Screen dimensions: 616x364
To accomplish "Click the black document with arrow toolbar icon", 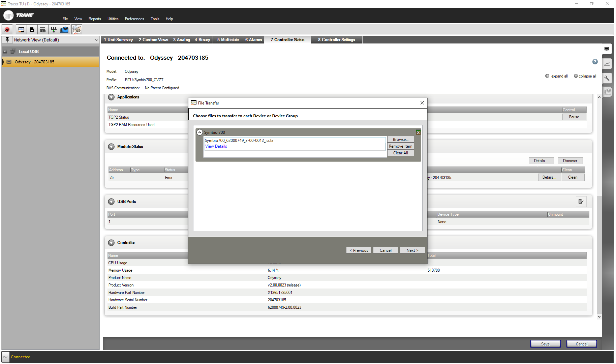I will pyautogui.click(x=32, y=30).
